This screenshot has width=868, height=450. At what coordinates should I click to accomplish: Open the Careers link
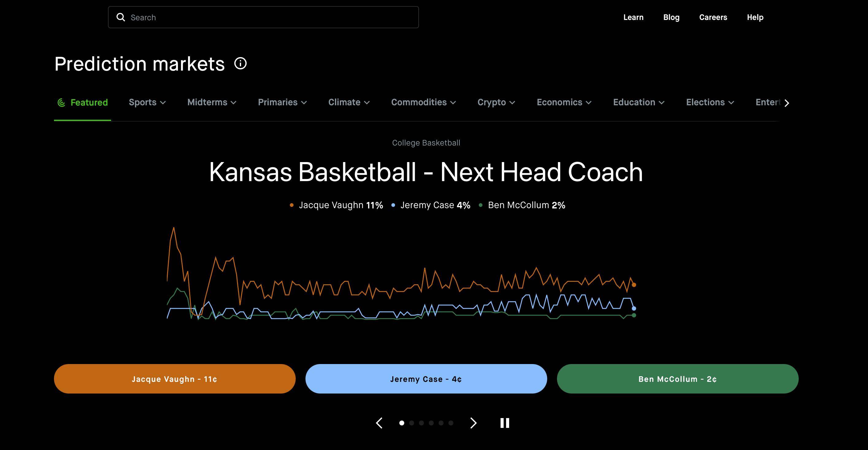pos(713,17)
